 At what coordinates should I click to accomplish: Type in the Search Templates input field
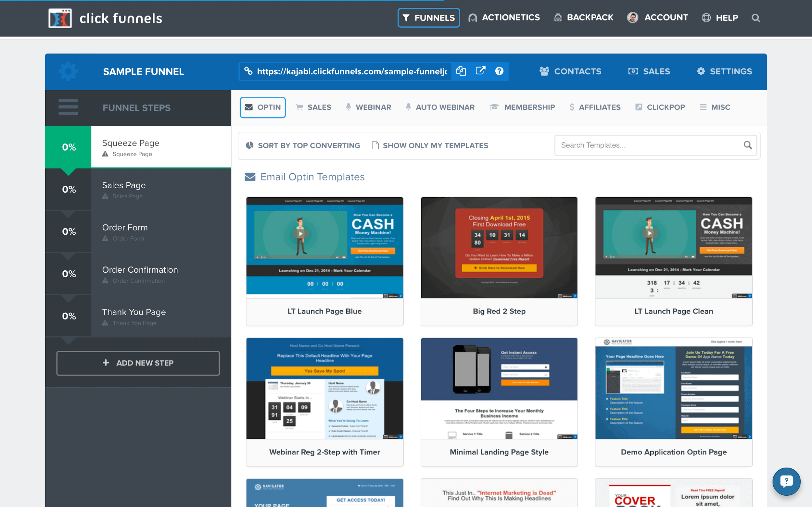click(650, 145)
